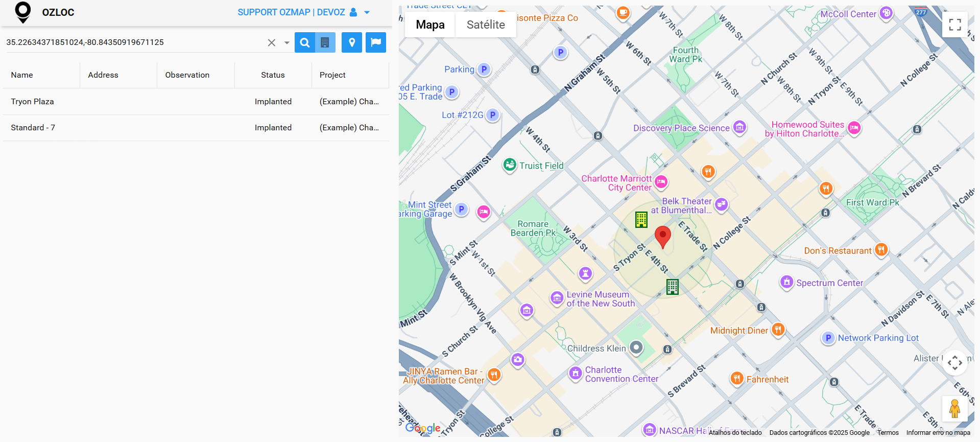Click Spectrum Center icon
This screenshot has width=980, height=442.
787,282
